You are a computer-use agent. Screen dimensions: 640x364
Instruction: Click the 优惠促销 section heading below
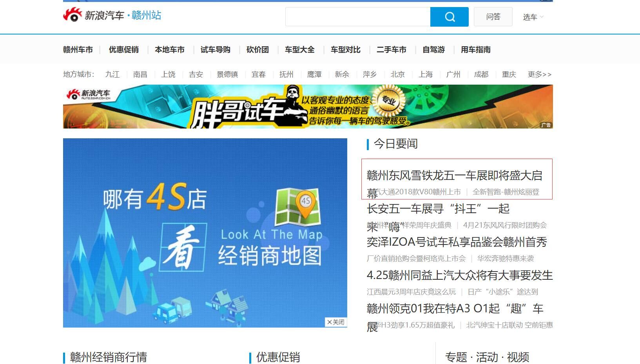[278, 357]
